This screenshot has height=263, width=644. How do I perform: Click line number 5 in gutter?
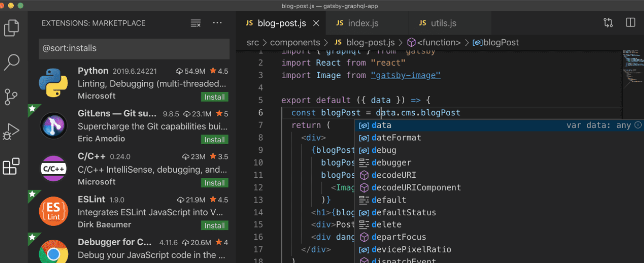(x=261, y=100)
